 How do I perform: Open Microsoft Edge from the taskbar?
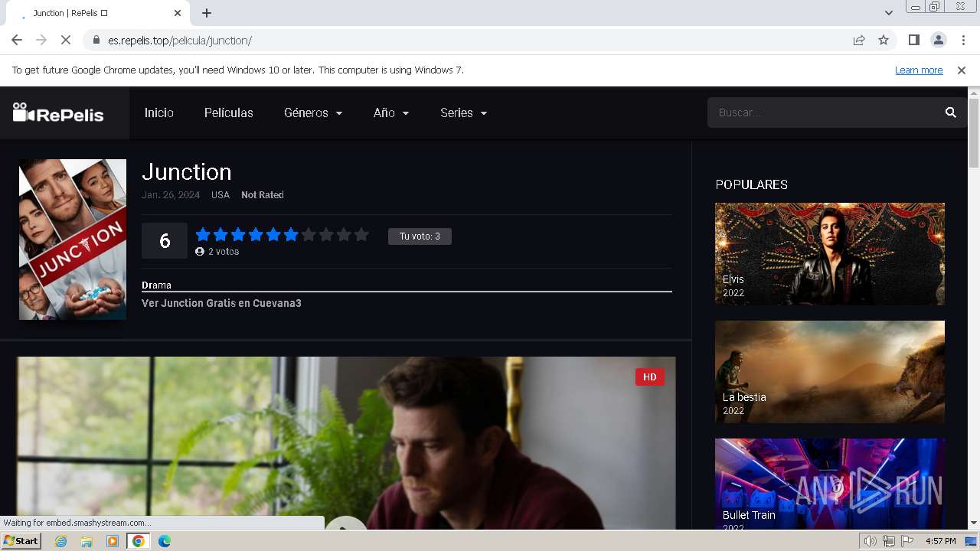[x=165, y=541]
